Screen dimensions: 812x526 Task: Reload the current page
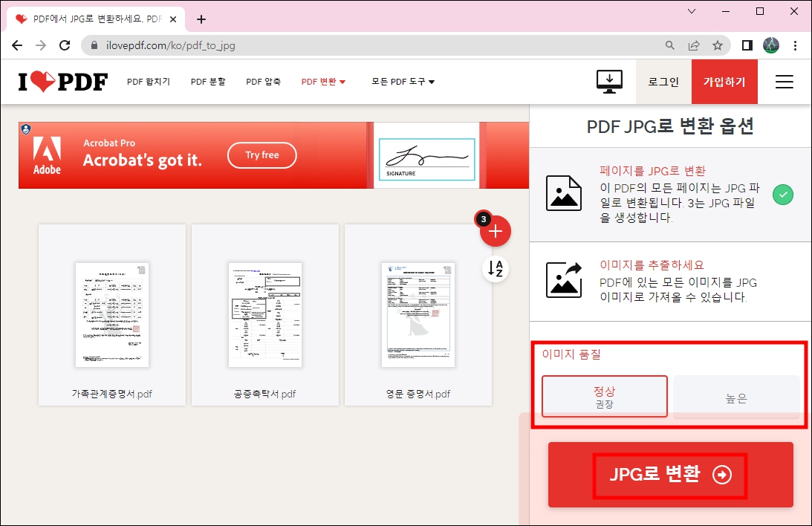(65, 45)
